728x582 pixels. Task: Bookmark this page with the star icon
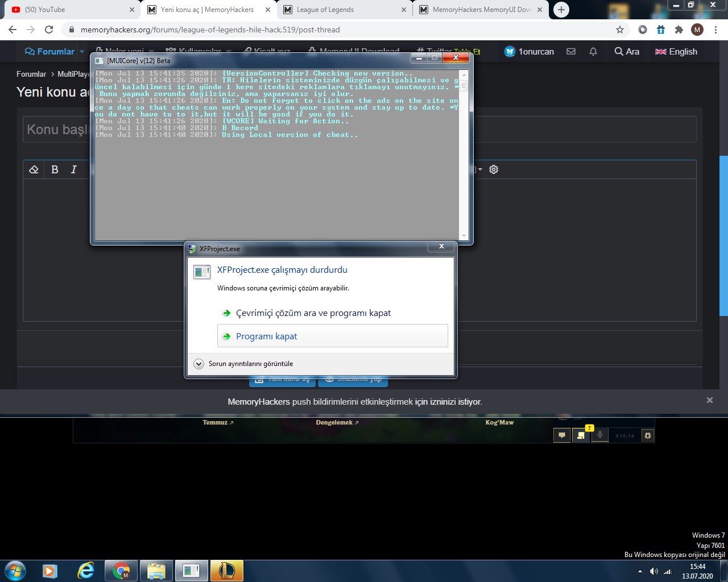tap(620, 30)
